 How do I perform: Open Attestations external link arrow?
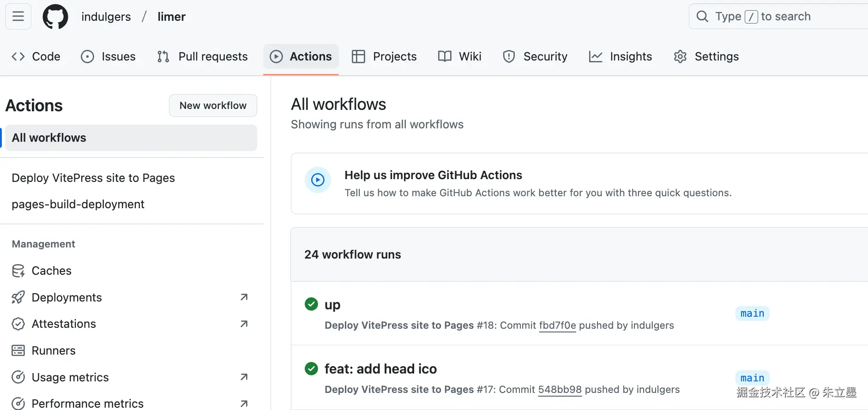coord(244,324)
